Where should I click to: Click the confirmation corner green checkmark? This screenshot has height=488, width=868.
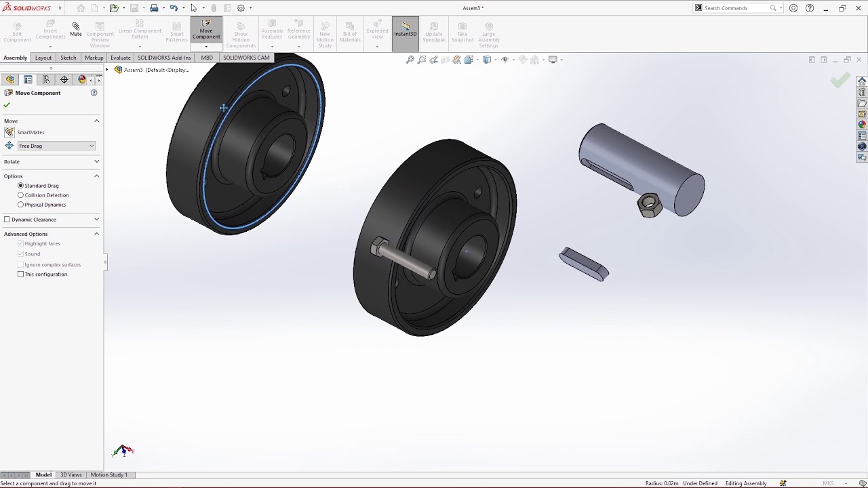840,81
